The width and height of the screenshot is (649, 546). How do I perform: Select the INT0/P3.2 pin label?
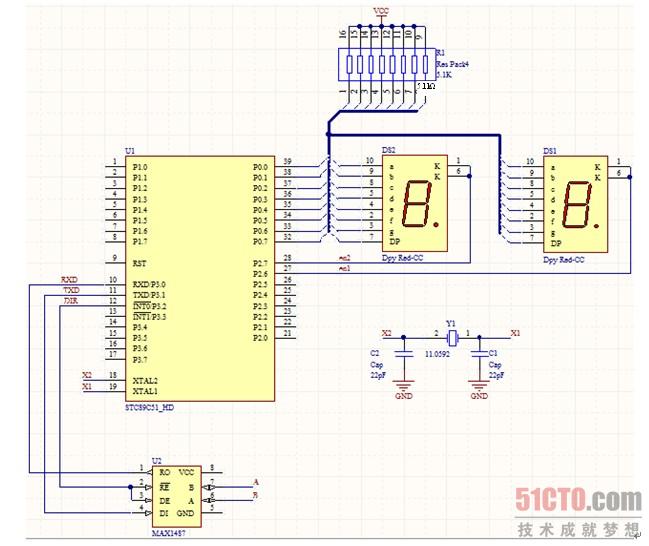(x=149, y=306)
